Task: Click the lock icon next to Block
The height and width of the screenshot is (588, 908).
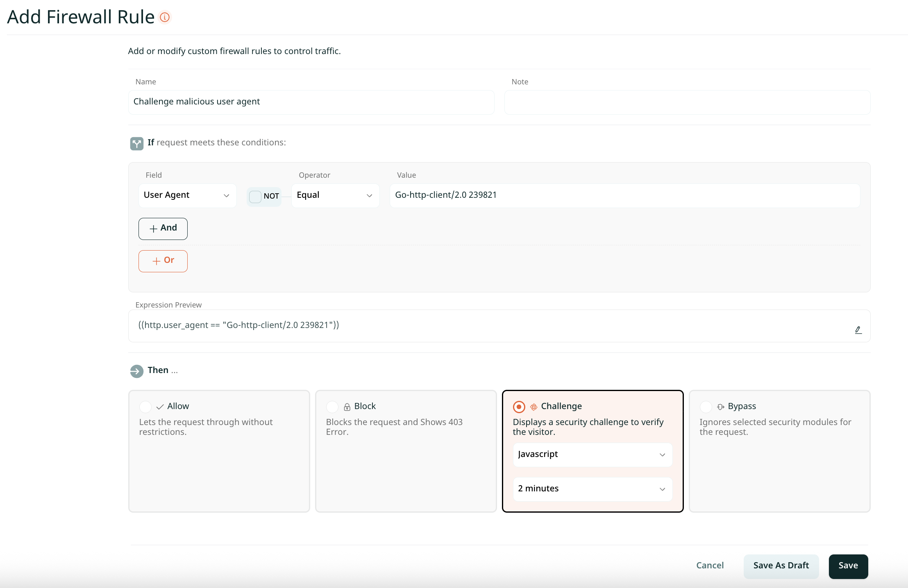Action: click(347, 407)
